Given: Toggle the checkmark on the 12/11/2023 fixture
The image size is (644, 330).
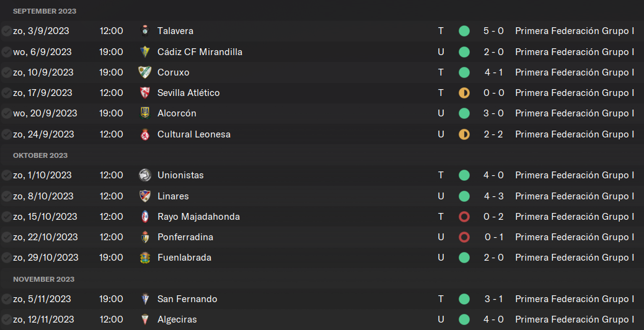Looking at the screenshot, I should coord(6,319).
